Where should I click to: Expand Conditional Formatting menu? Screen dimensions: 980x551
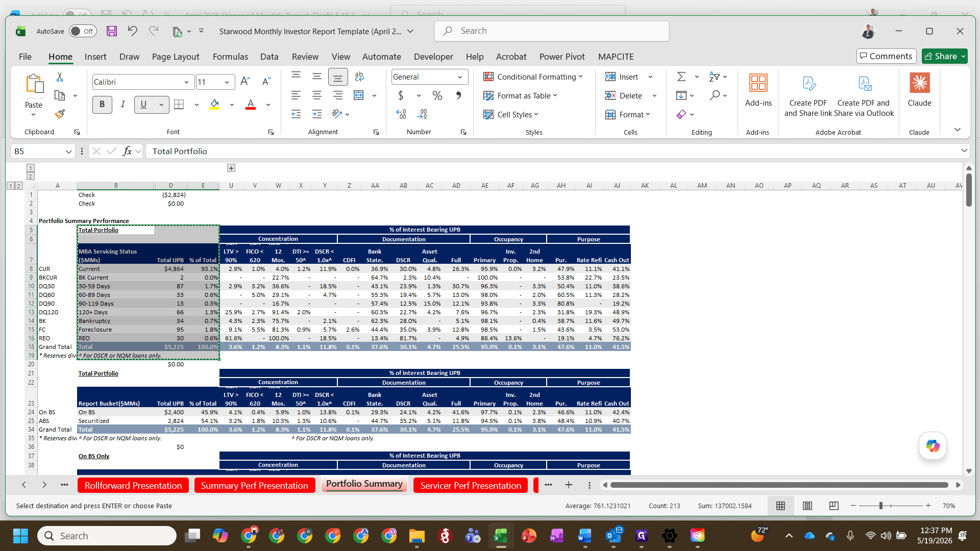[x=533, y=77]
